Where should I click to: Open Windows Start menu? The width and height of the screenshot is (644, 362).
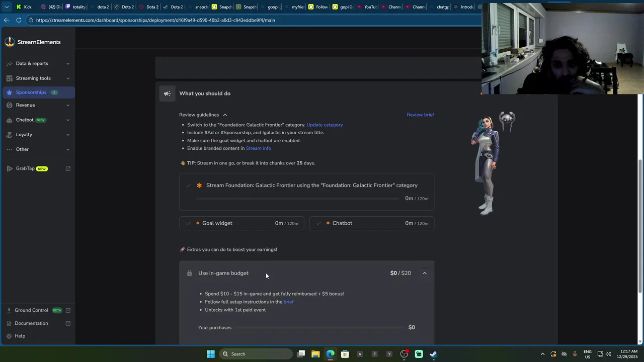click(211, 354)
